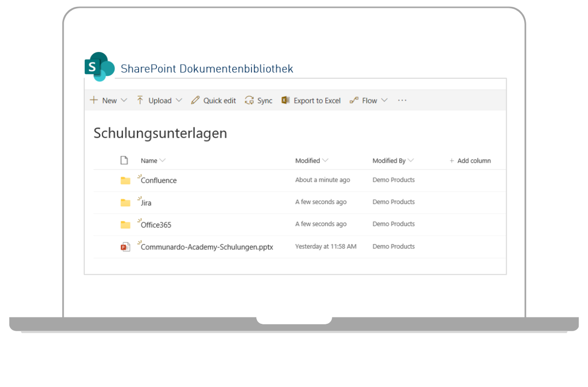
Task: Click the Confluence folder icon
Action: (x=125, y=180)
